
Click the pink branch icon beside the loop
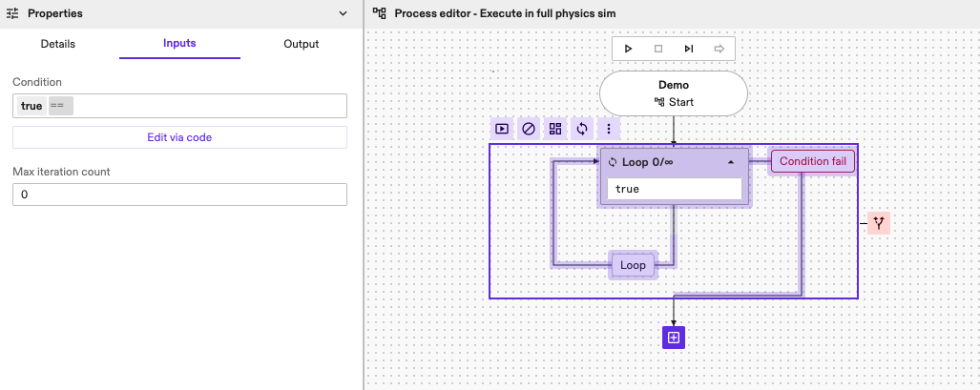point(879,224)
